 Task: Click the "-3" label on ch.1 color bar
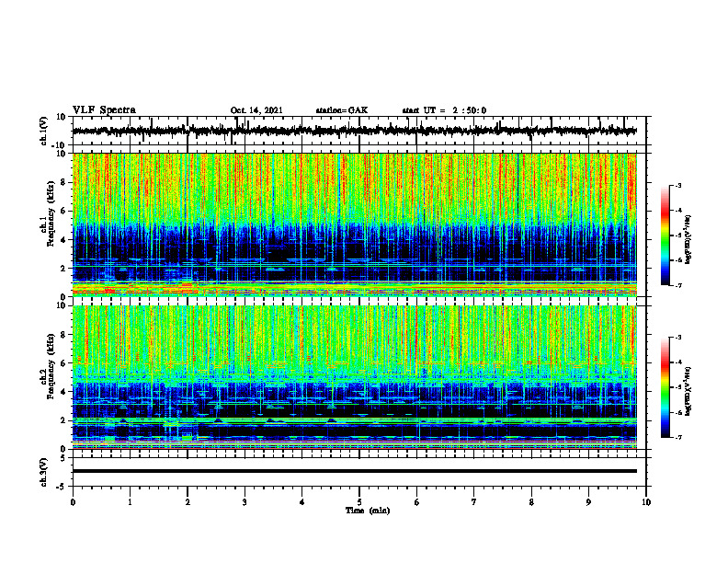click(678, 185)
